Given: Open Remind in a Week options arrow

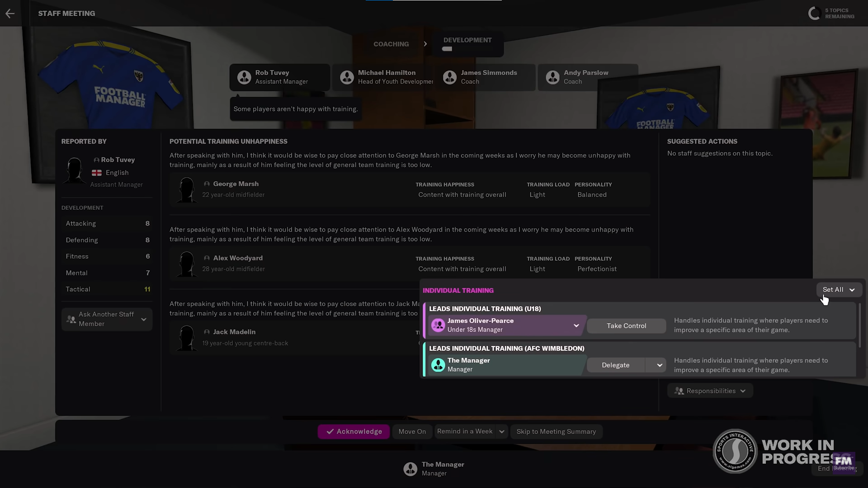Looking at the screenshot, I should coord(502,432).
